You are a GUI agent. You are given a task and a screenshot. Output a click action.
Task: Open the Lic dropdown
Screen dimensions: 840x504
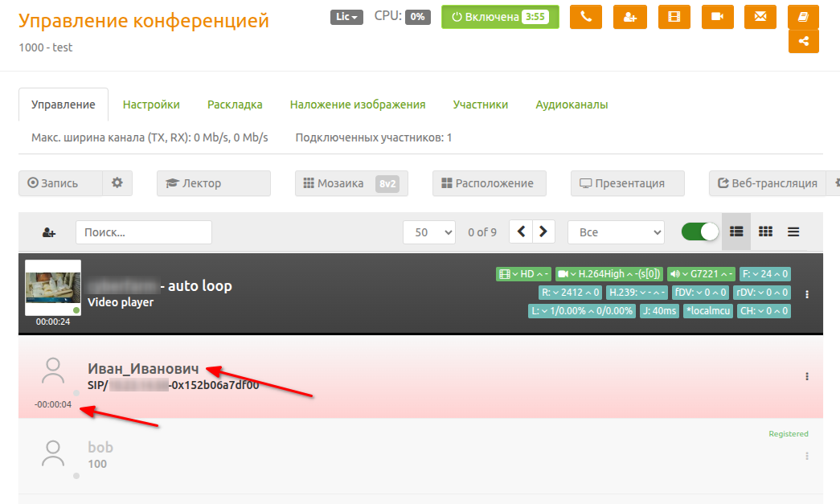346,17
